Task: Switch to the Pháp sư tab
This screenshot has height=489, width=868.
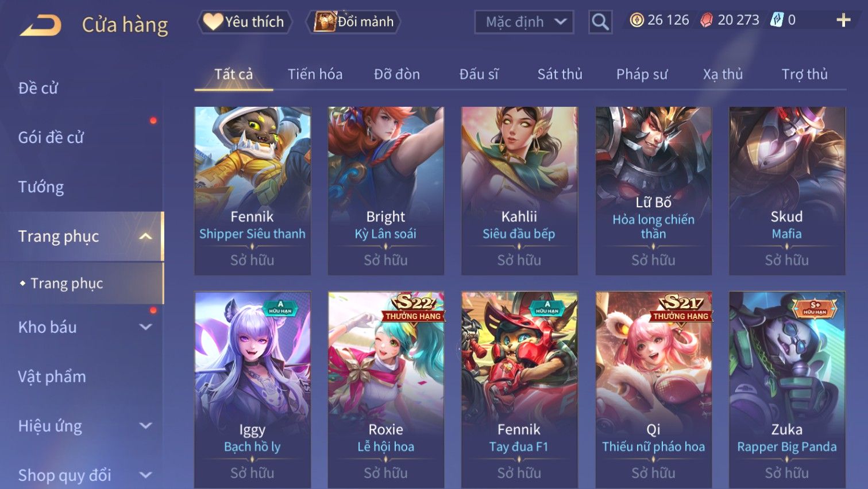Action: tap(642, 74)
